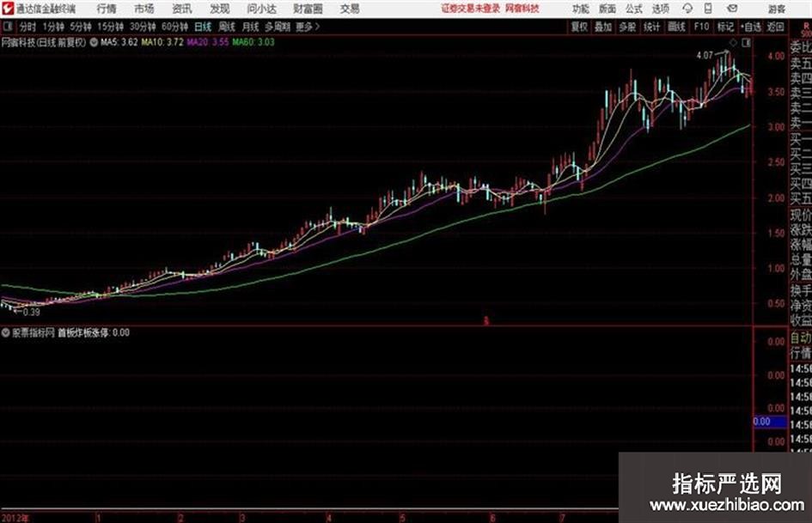This screenshot has width=812, height=523.
Task: Click the 2012年 date label on time axis
Action: pyautogui.click(x=15, y=518)
